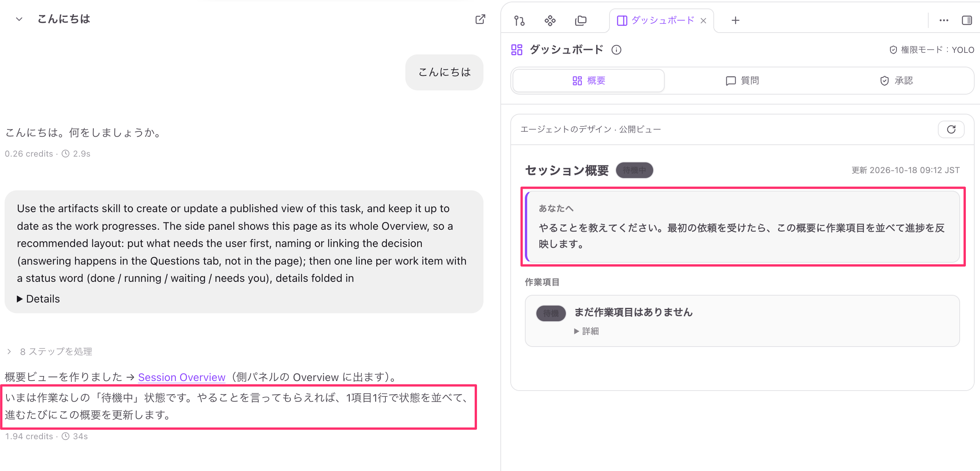Click the セッション概要 heading
The image size is (980, 471).
click(x=567, y=170)
